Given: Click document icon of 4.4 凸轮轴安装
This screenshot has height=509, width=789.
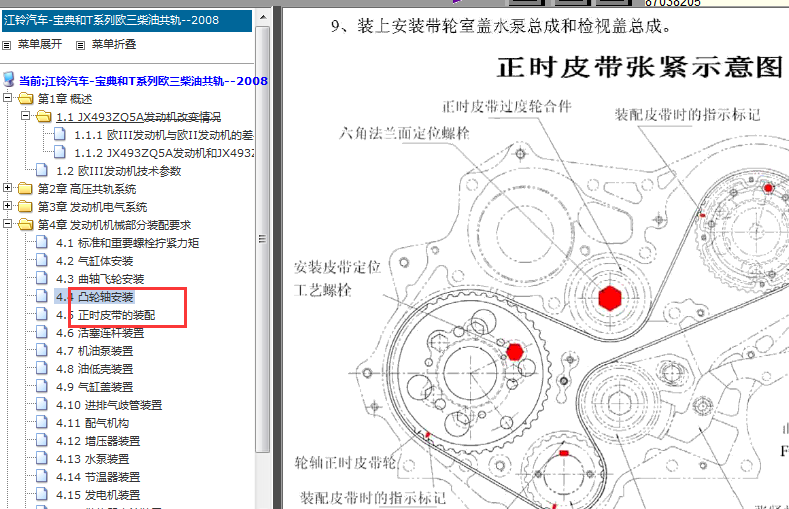Looking at the screenshot, I should tap(42, 296).
